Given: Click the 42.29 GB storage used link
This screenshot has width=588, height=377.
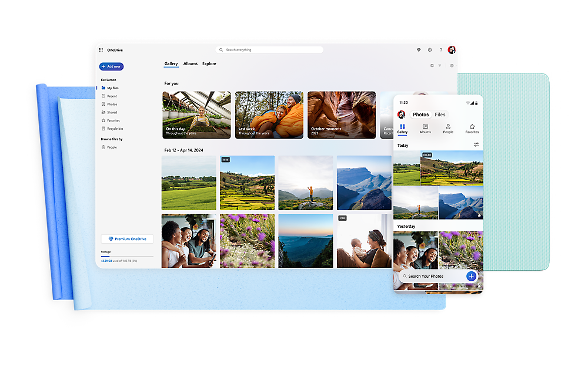Looking at the screenshot, I should coord(106,261).
